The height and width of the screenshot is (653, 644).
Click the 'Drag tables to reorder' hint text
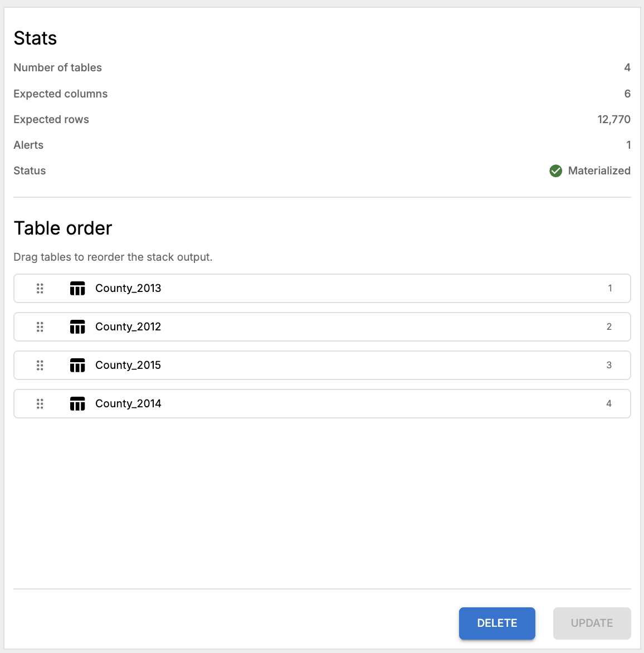(113, 257)
